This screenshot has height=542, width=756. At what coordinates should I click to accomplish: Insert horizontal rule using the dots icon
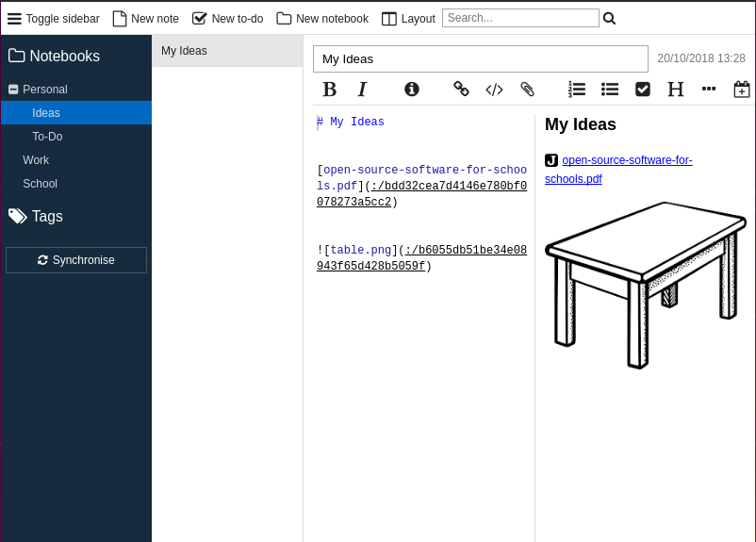(x=709, y=89)
